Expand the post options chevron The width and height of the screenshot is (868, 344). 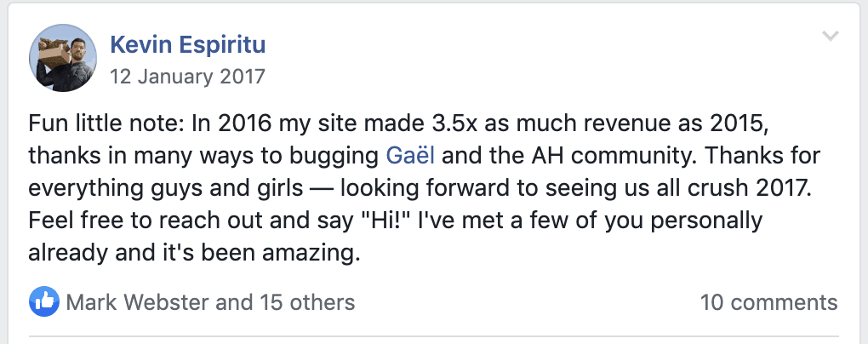coord(831,37)
